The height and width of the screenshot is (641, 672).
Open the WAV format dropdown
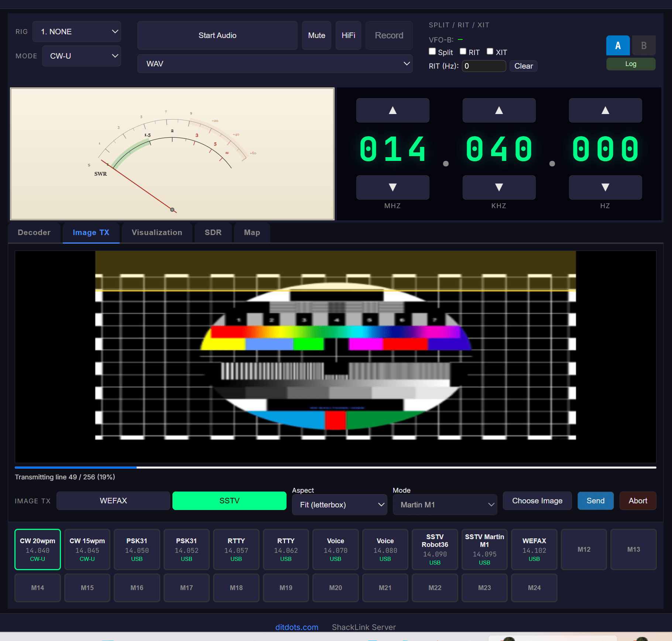[275, 64]
